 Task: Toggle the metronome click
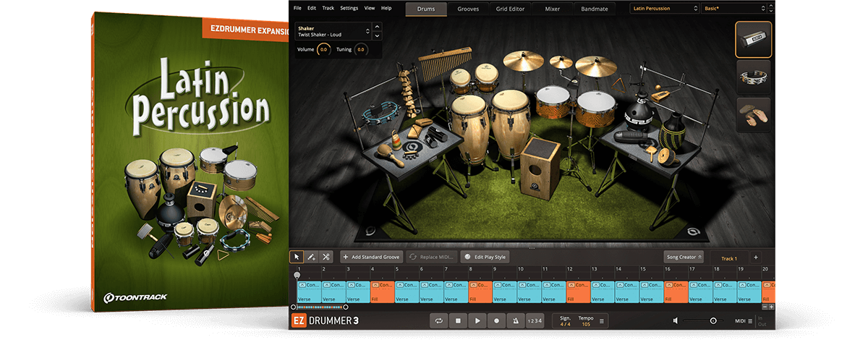[515, 320]
